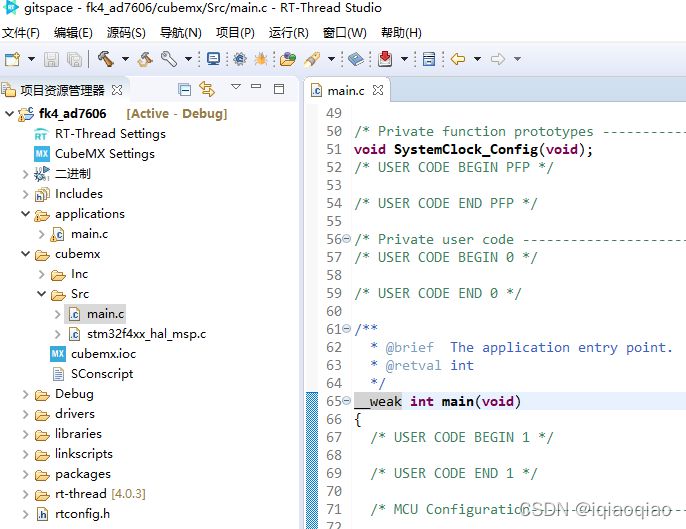Screen dimensions: 686x529
Task: Open the 窗口(W) menu
Action: [344, 33]
